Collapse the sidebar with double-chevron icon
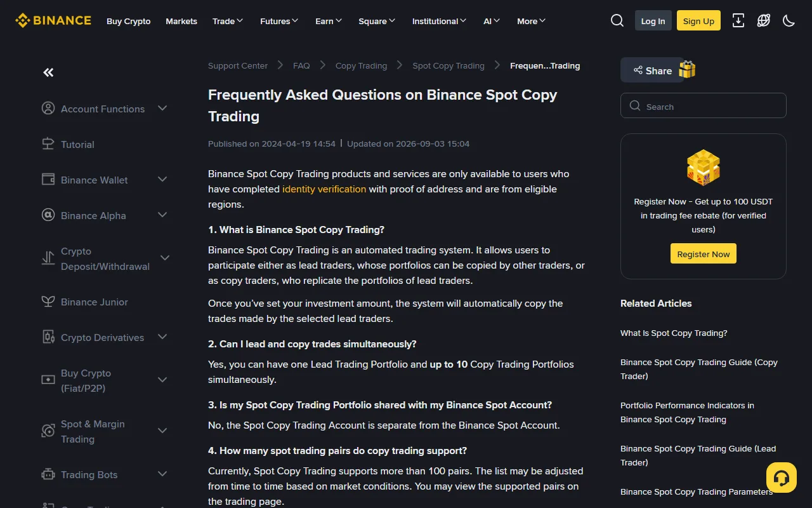The image size is (812, 508). pyautogui.click(x=48, y=72)
